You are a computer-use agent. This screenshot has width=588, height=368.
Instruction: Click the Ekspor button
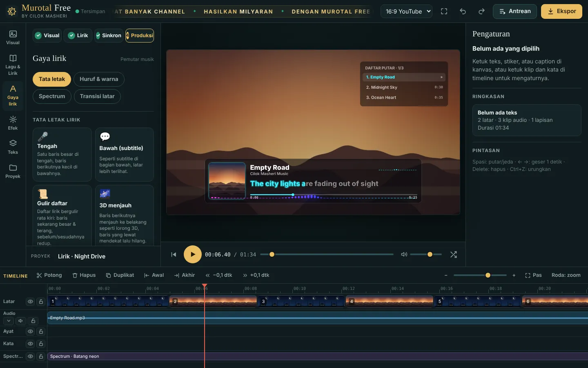click(x=561, y=11)
